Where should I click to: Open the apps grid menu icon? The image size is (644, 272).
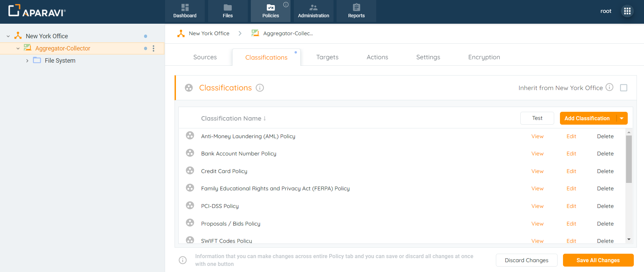coord(627,11)
